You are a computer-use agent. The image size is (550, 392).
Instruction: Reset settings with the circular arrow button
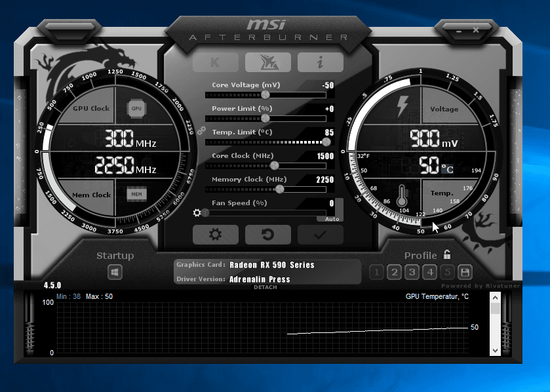pos(268,235)
